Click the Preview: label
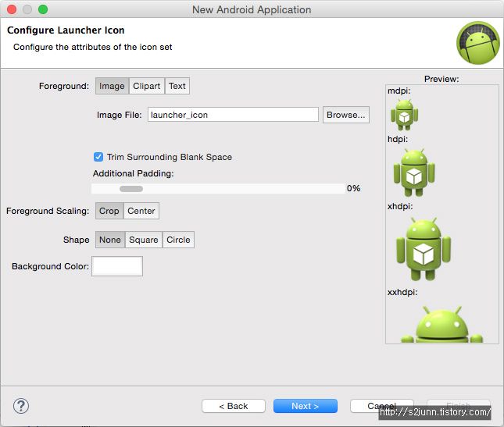Image resolution: width=504 pixels, height=427 pixels. pos(441,79)
